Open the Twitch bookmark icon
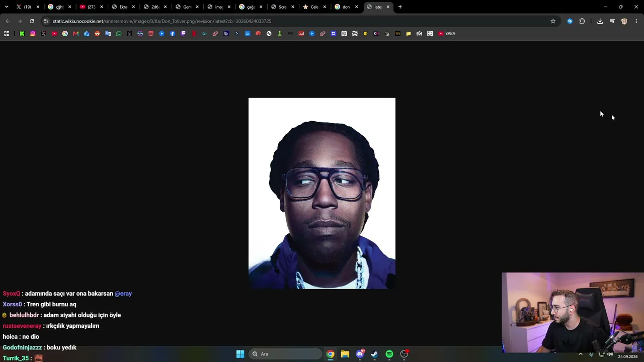This screenshot has width=644, height=362. [x=183, y=34]
